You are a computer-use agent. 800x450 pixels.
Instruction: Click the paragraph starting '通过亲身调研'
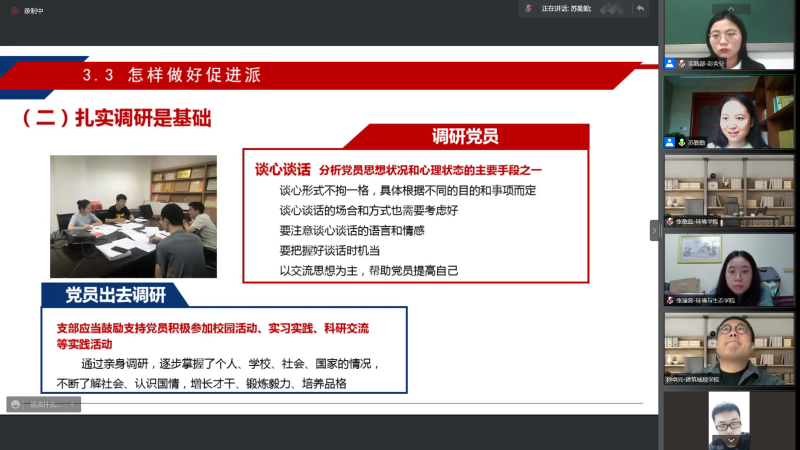[219, 373]
